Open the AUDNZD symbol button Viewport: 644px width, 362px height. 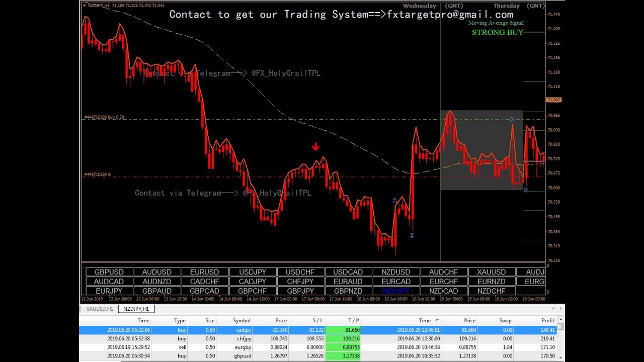coord(156,282)
